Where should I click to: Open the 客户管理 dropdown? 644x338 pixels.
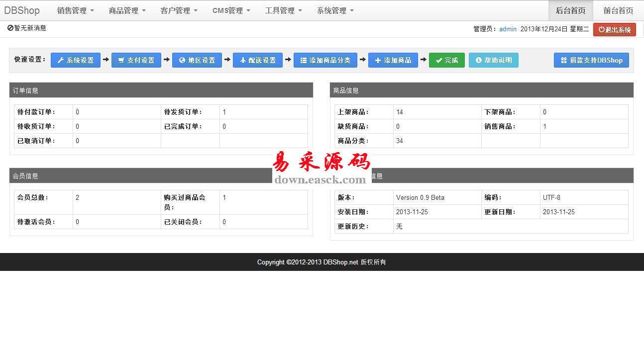pyautogui.click(x=179, y=10)
